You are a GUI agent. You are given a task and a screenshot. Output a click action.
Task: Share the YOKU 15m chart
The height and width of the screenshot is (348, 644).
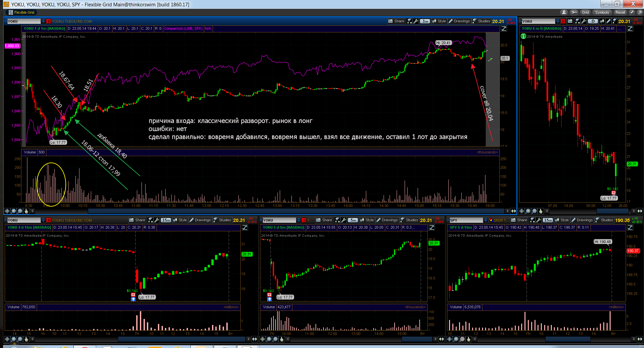point(137,220)
